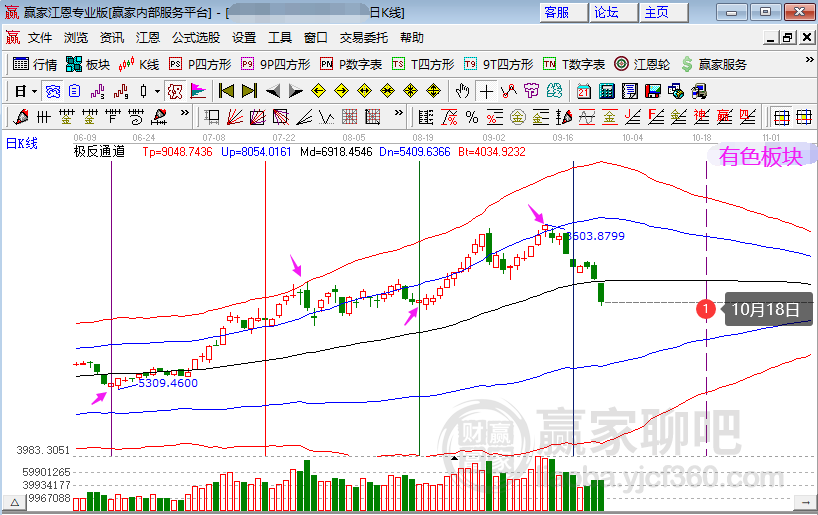Open the calendar 21 icon
The height and width of the screenshot is (515, 818).
click(x=584, y=92)
